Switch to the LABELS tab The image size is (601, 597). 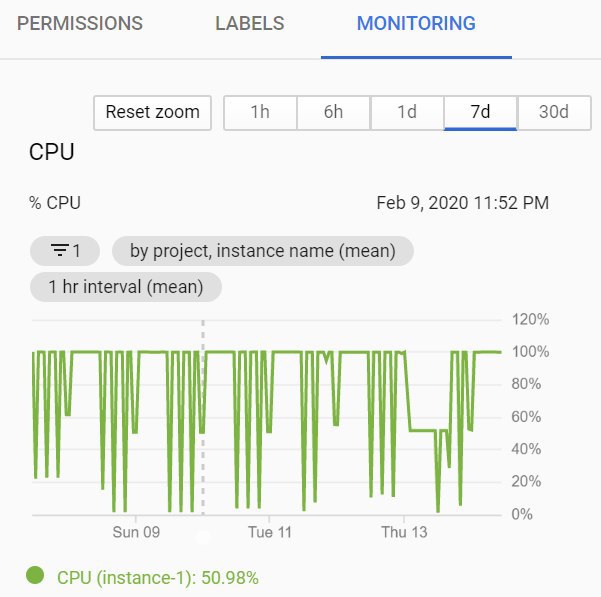[x=250, y=24]
